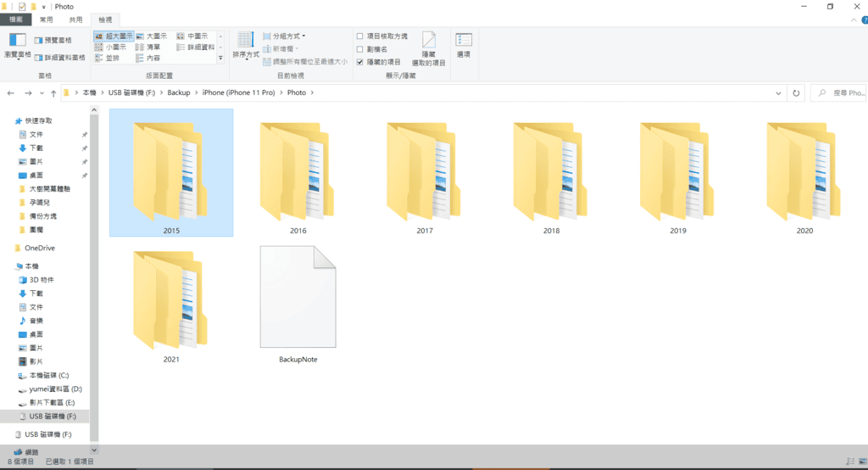Select the 2020 folder
Image resolution: width=868 pixels, height=470 pixels.
click(x=804, y=171)
